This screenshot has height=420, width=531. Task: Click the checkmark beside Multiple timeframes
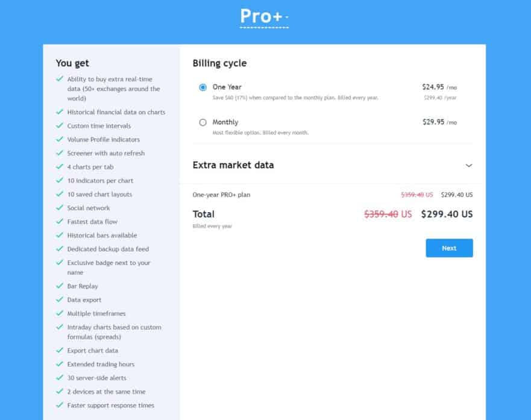pos(60,313)
